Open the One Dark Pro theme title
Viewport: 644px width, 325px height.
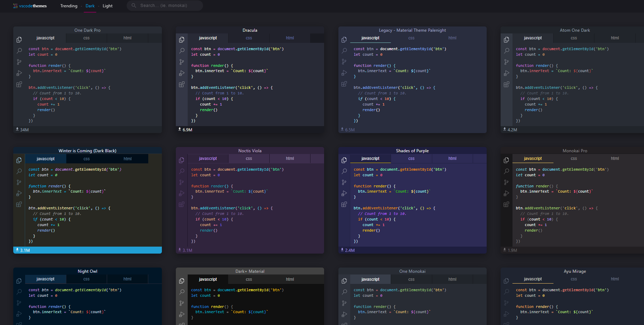click(x=87, y=30)
